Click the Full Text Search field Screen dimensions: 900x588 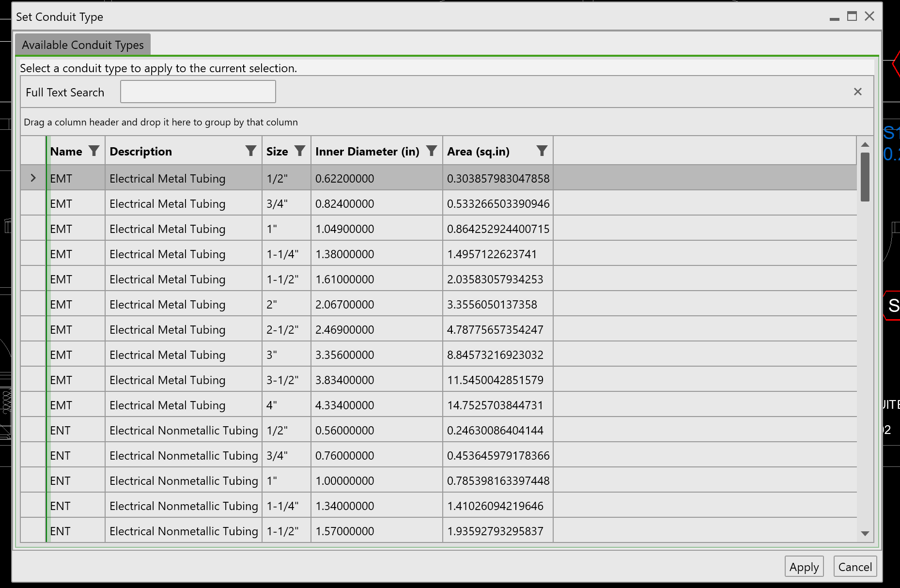tap(198, 91)
